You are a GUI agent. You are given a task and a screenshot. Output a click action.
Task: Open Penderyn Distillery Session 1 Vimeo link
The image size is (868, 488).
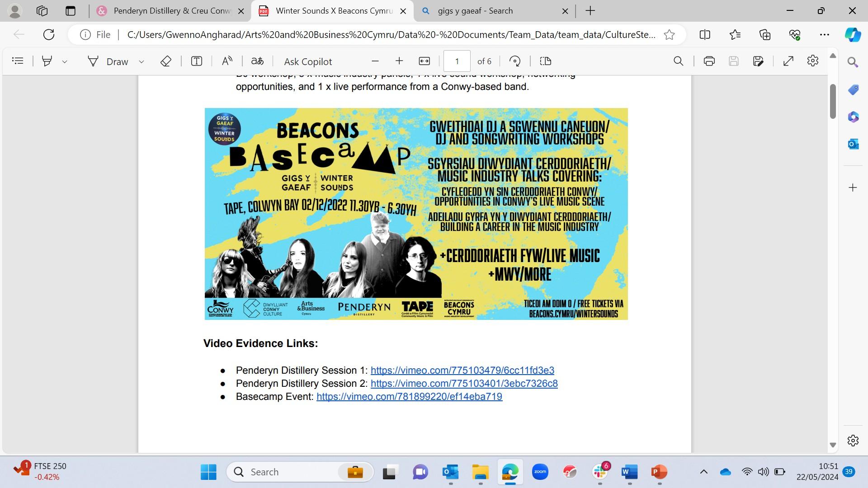pyautogui.click(x=462, y=371)
